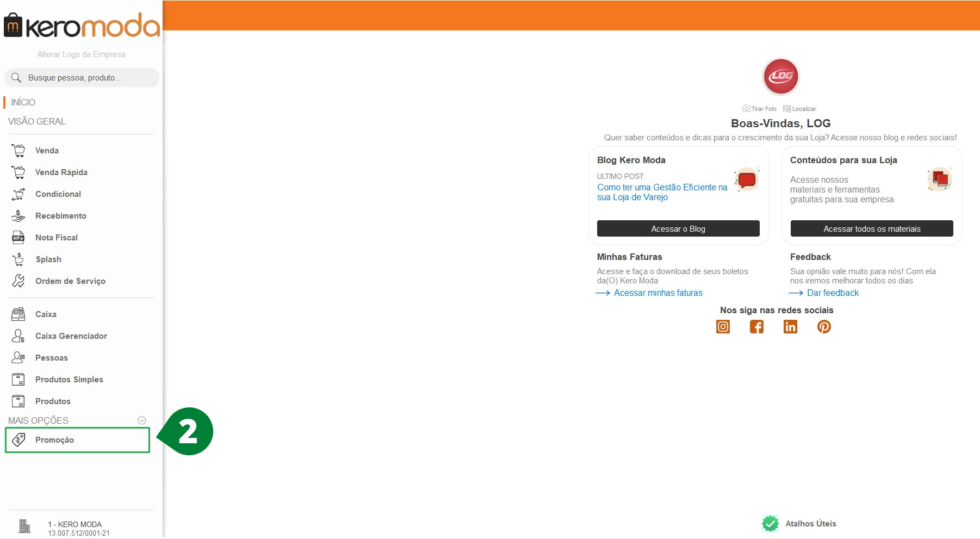Click the Conteúdos para sua Loja icon

tap(940, 179)
